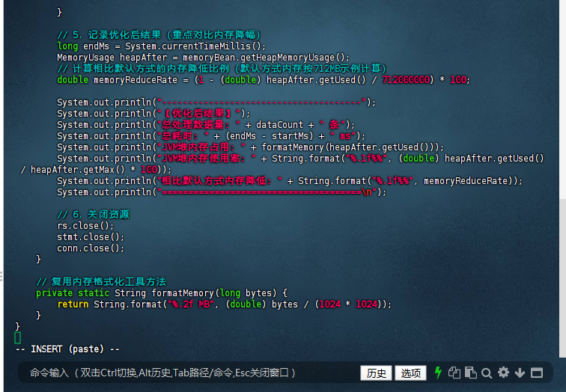Viewport: 566px width, 392px height.
Task: Click the '总处理数据量：' println line
Action: click(x=206, y=125)
